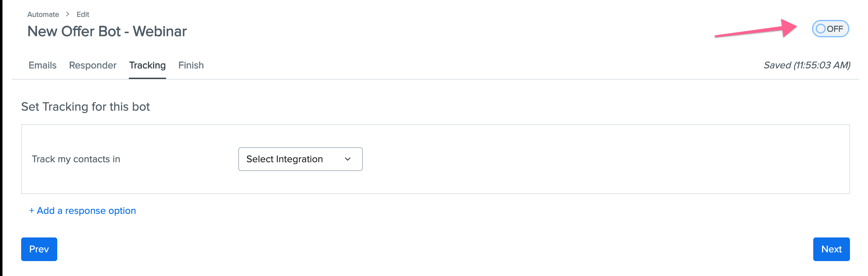
Task: Select the Tracking tab
Action: point(147,65)
